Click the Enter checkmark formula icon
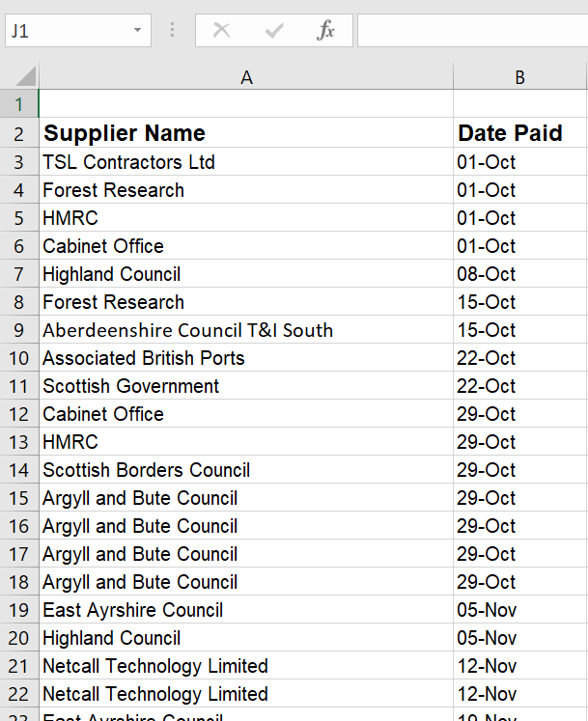Image resolution: width=588 pixels, height=721 pixels. [x=274, y=31]
